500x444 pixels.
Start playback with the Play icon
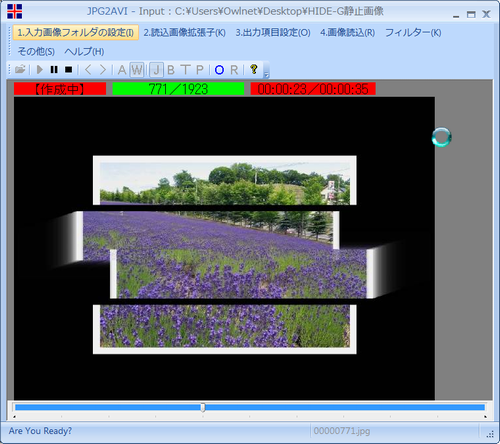[x=40, y=70]
